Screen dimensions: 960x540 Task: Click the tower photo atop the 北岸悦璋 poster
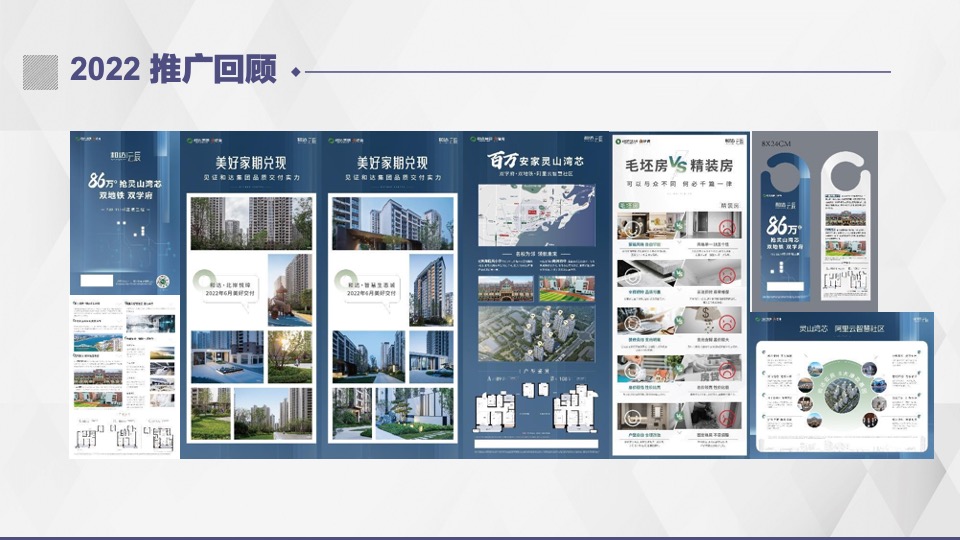pos(251,223)
